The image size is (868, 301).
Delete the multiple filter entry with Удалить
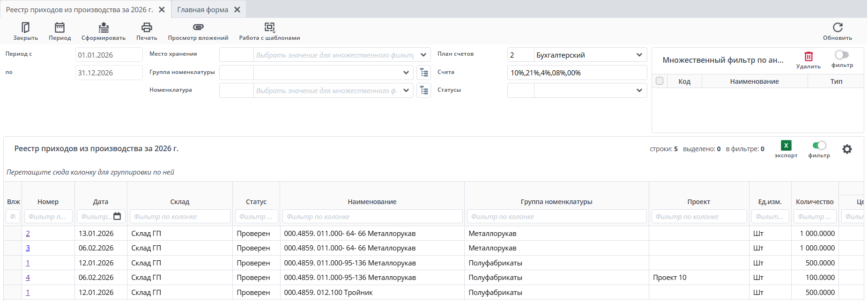click(x=808, y=57)
